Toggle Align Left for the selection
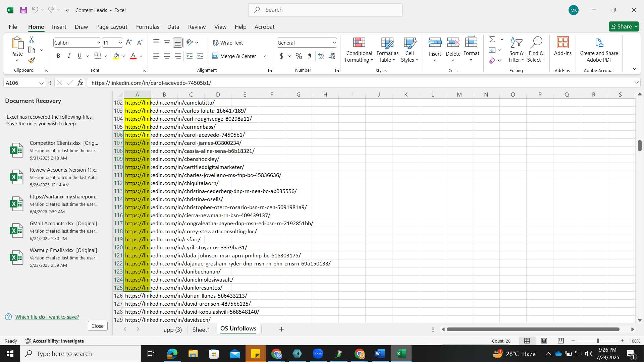The image size is (644, 362). coord(156,56)
